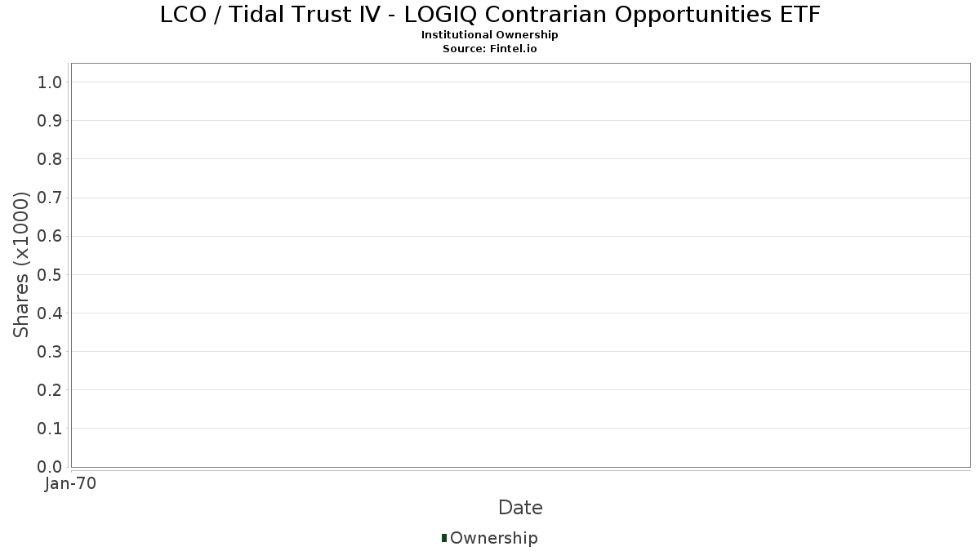This screenshot has width=980, height=551.
Task: Click the 1.0 y-axis tick label
Action: tap(50, 82)
